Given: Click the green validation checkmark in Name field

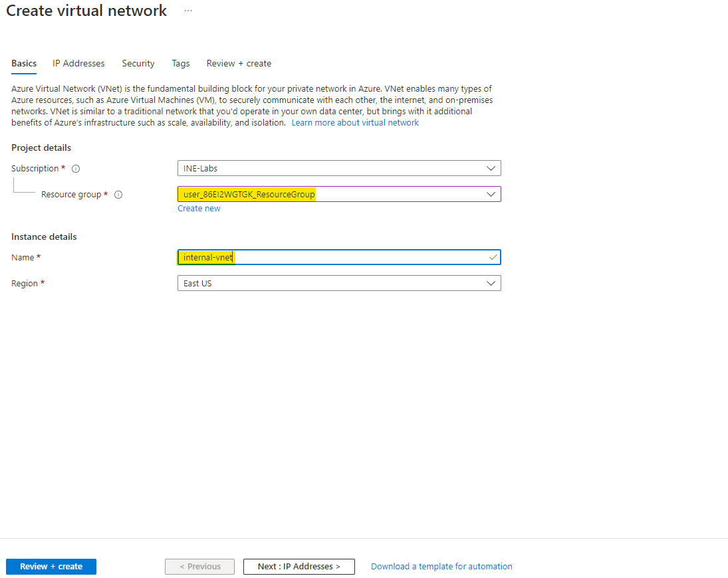Looking at the screenshot, I should tap(493, 257).
